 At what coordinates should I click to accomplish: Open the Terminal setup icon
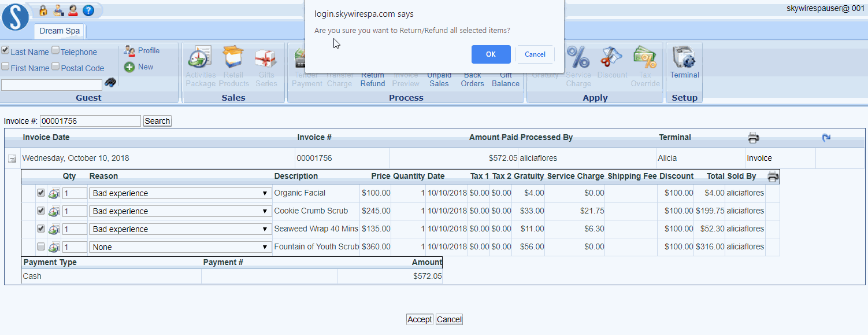pyautogui.click(x=684, y=58)
